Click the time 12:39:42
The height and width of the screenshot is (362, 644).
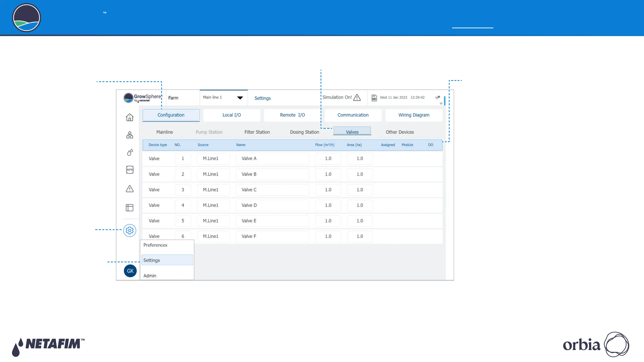(417, 98)
